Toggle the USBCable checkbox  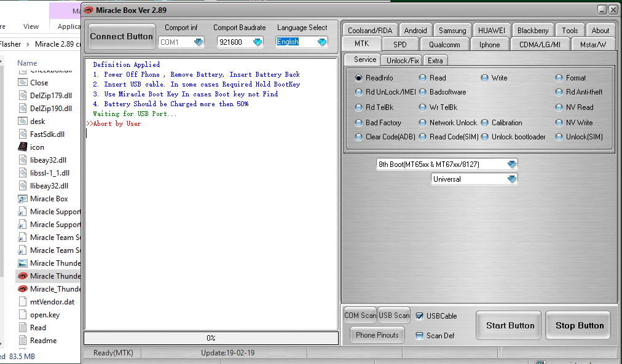(419, 316)
